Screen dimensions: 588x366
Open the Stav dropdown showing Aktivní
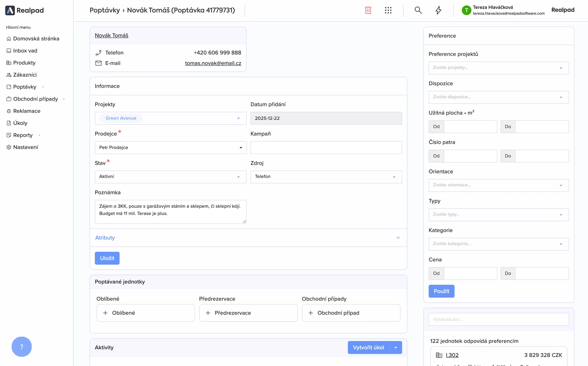click(170, 177)
